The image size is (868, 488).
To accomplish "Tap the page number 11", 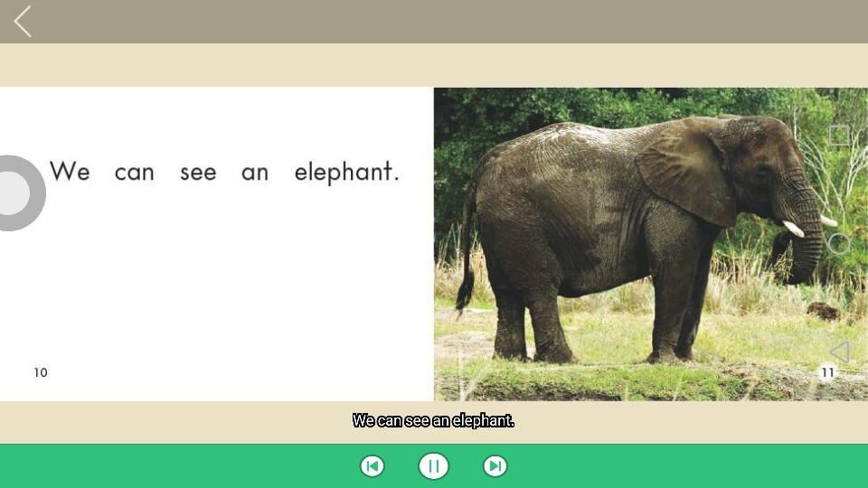I will coord(827,372).
